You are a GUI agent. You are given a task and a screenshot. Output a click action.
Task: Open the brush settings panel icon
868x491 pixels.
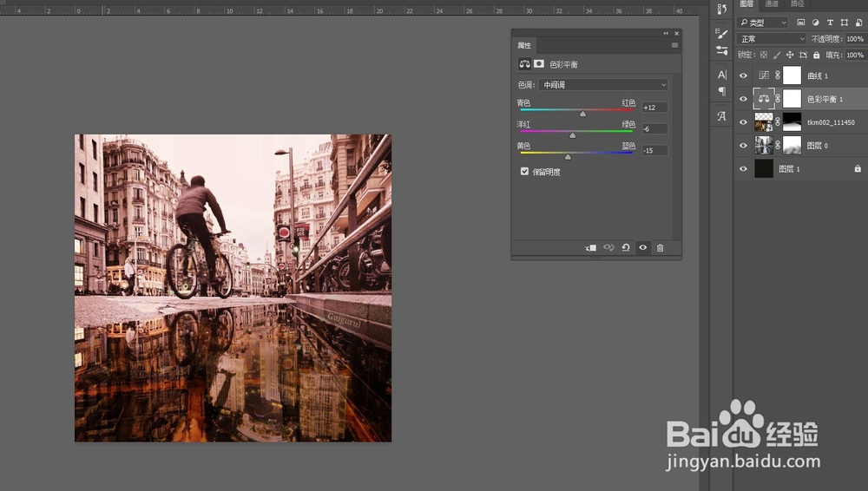click(x=721, y=33)
